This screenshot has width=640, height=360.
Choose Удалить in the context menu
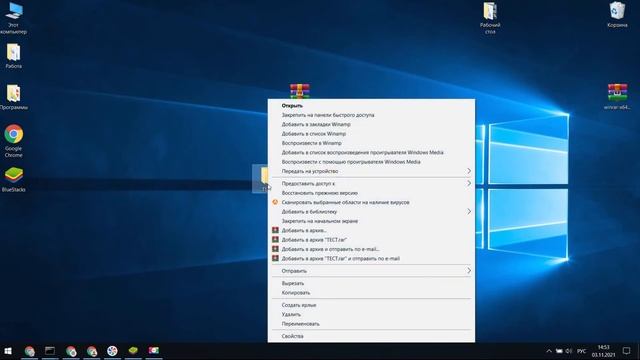click(x=371, y=314)
